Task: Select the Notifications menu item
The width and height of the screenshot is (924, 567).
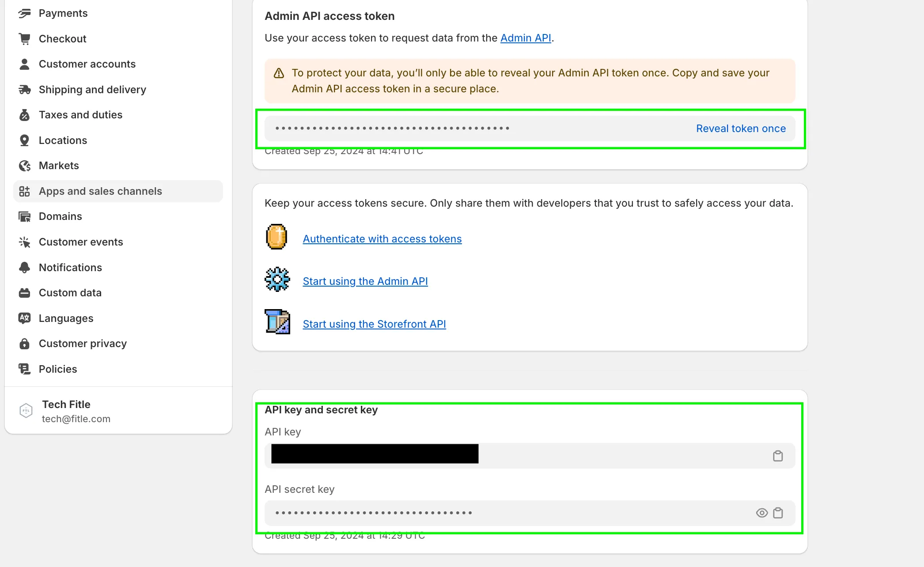Action: [x=70, y=267]
